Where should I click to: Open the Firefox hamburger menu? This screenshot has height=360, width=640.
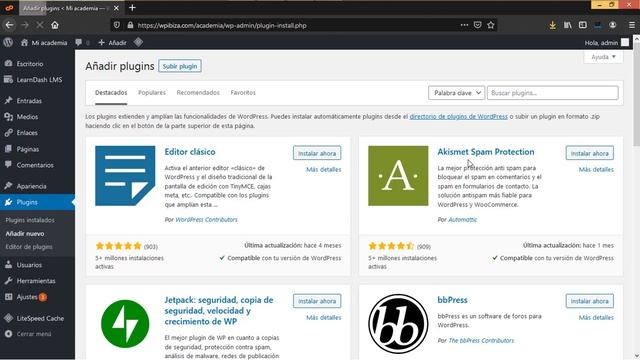[x=631, y=25]
